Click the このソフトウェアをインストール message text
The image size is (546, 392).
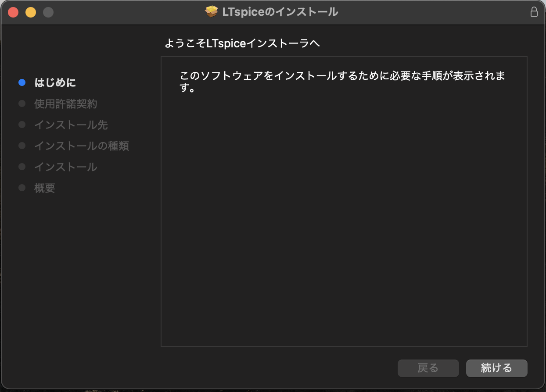coord(343,82)
